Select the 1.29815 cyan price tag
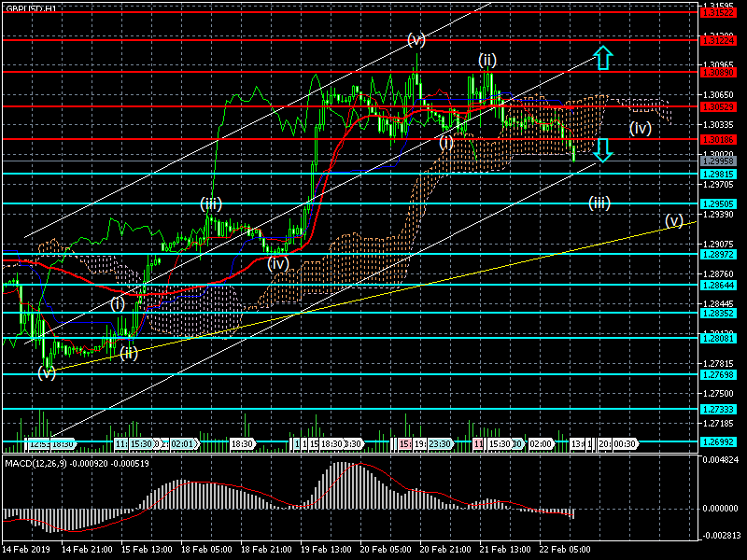Screen dimensions: 747x560 [718, 175]
